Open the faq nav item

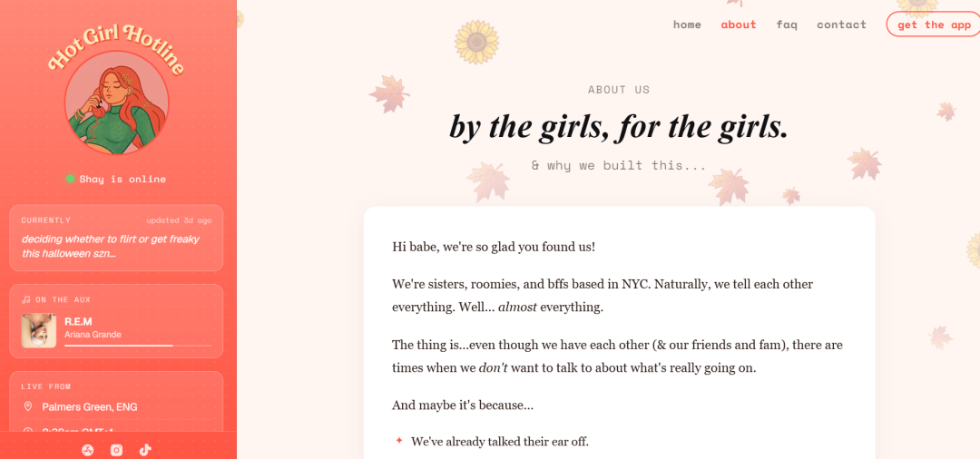[786, 24]
